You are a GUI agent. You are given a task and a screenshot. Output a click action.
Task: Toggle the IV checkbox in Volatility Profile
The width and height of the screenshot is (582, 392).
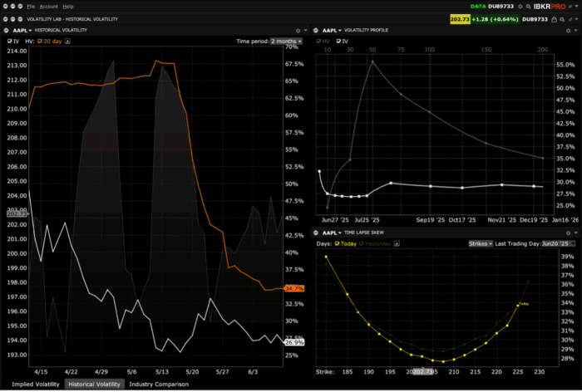coord(338,42)
